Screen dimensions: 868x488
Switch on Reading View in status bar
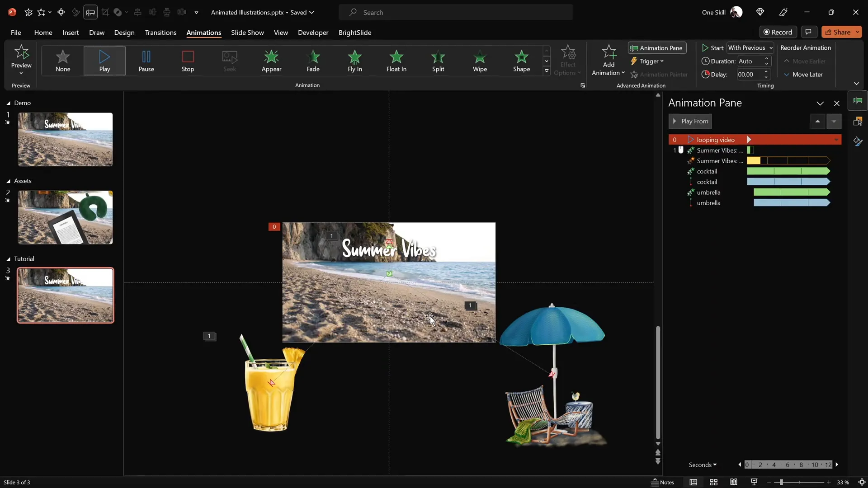pyautogui.click(x=734, y=482)
